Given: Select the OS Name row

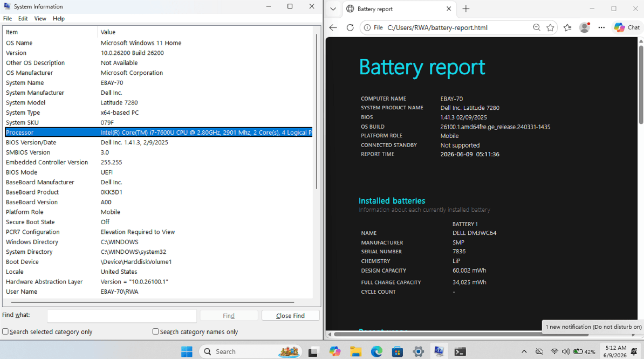Looking at the screenshot, I should coord(159,43).
